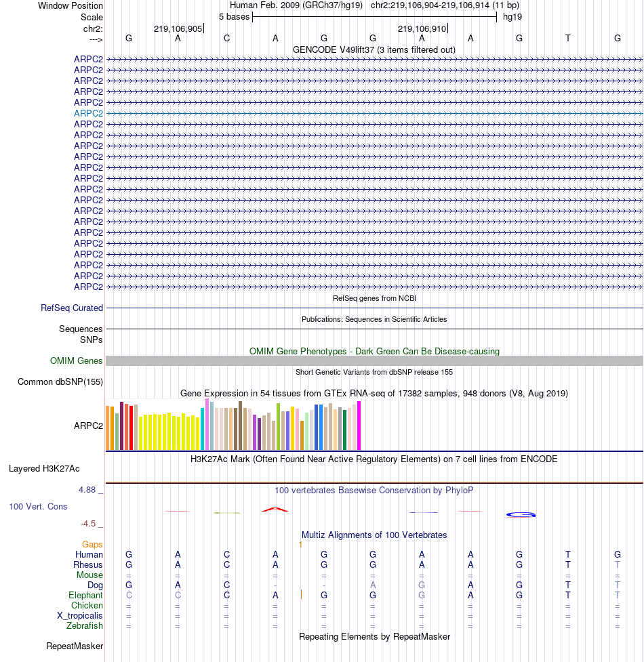Screen dimensions: 644x662
Task: Click coordinates chr2:219,106,904-219,106,914 (11 bp)
Action: (445, 5)
